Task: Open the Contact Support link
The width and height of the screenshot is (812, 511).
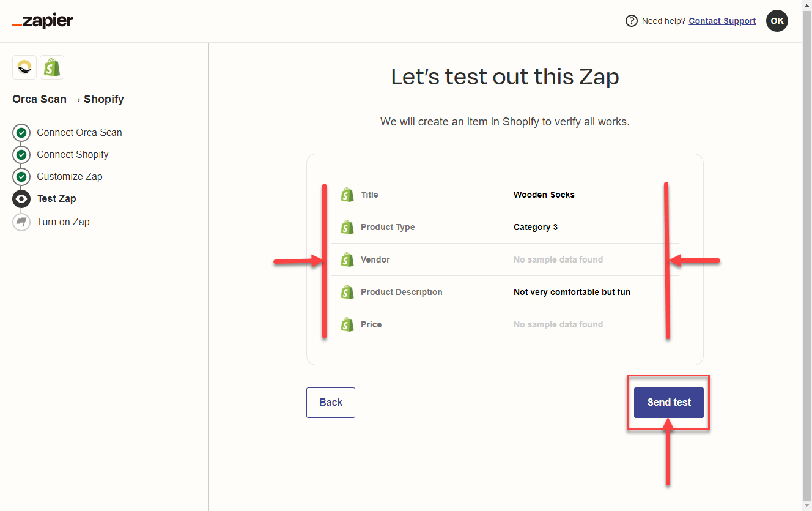Action: pyautogui.click(x=722, y=21)
